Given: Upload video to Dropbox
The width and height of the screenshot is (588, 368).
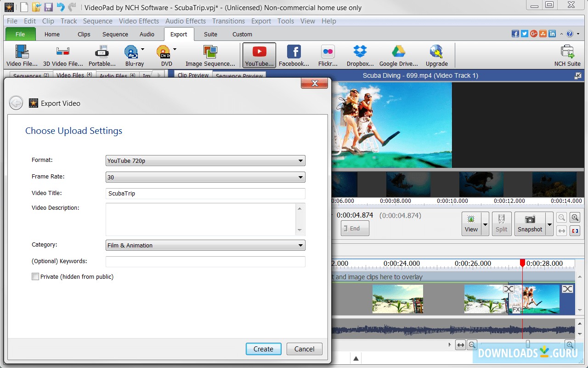Looking at the screenshot, I should click(x=360, y=54).
